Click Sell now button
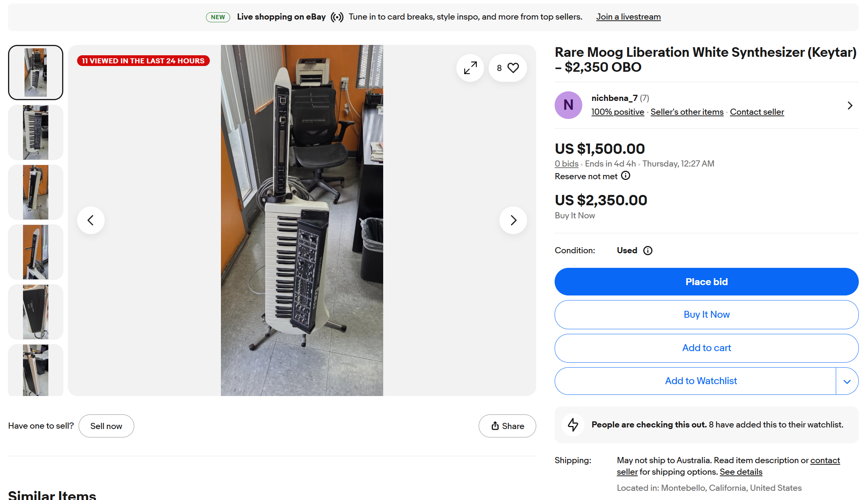Screen dimensions: 868x500 click(x=106, y=426)
